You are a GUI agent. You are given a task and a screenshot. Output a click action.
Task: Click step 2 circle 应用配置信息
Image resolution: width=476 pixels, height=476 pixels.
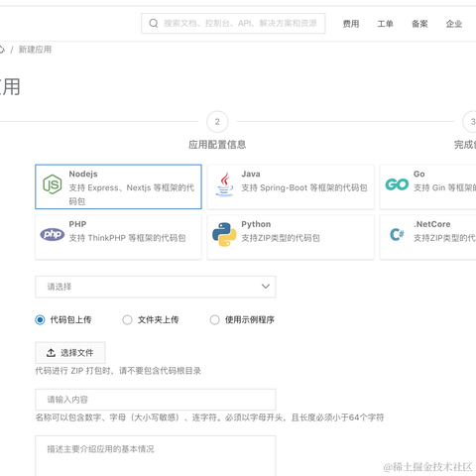pos(217,122)
